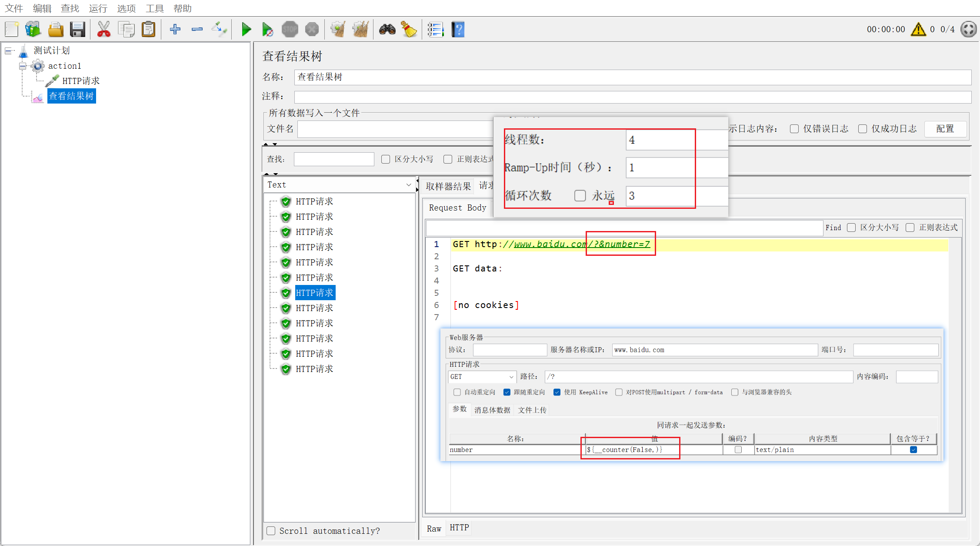Switch to the HTTP bottom tab
Viewport: 980px width, 546px height.
click(x=459, y=528)
